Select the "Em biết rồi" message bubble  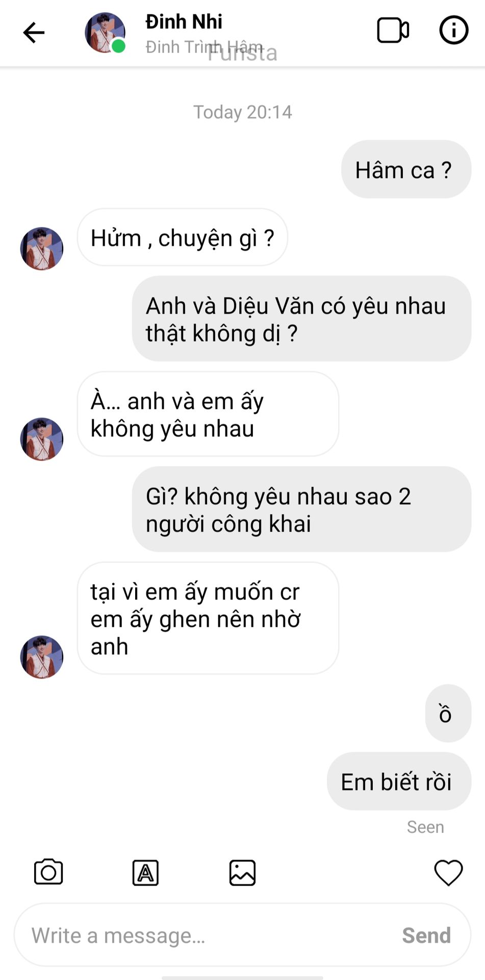[x=399, y=781]
